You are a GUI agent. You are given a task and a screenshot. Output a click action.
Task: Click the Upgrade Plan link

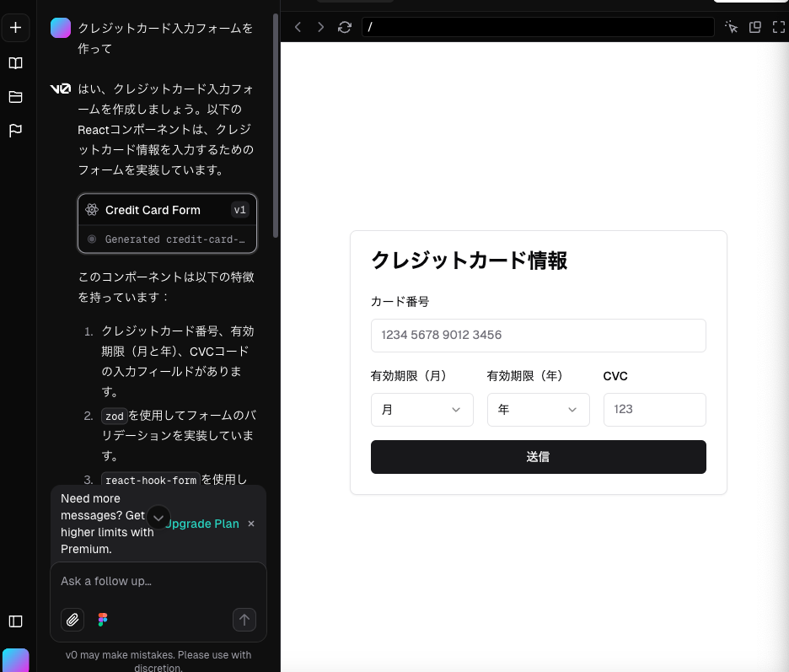coord(203,524)
